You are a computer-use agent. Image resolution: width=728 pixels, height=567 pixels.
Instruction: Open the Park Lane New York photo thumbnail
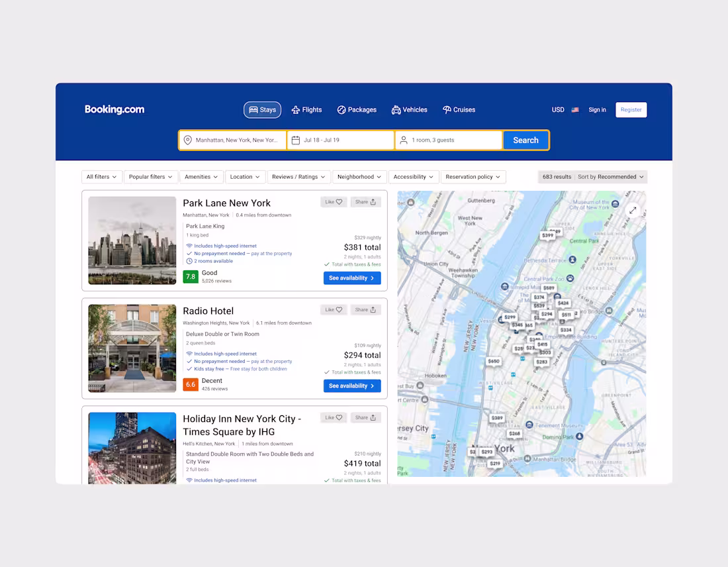tap(132, 240)
